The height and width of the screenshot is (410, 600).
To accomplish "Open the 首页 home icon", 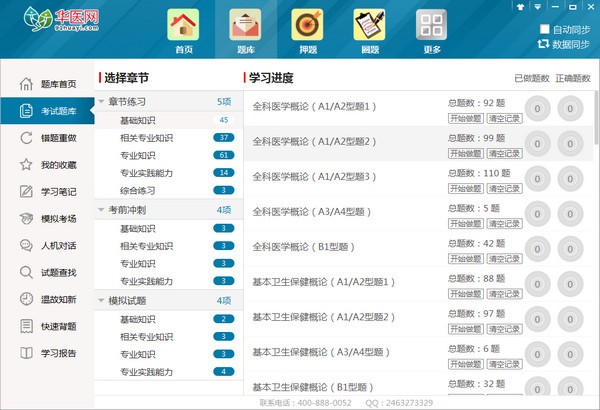I will pyautogui.click(x=183, y=25).
